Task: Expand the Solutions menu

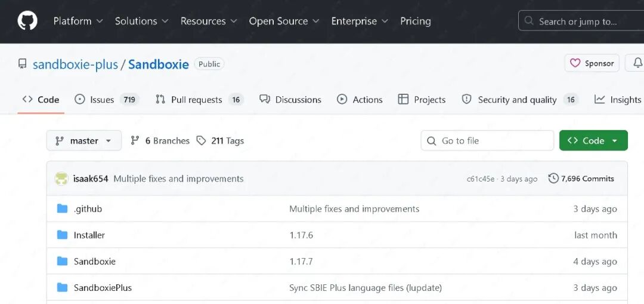Action: (142, 21)
